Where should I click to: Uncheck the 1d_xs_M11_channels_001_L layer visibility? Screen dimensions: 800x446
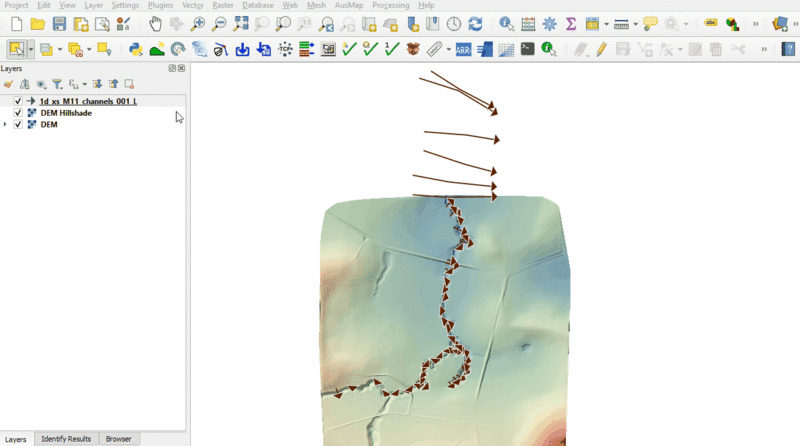(x=18, y=102)
